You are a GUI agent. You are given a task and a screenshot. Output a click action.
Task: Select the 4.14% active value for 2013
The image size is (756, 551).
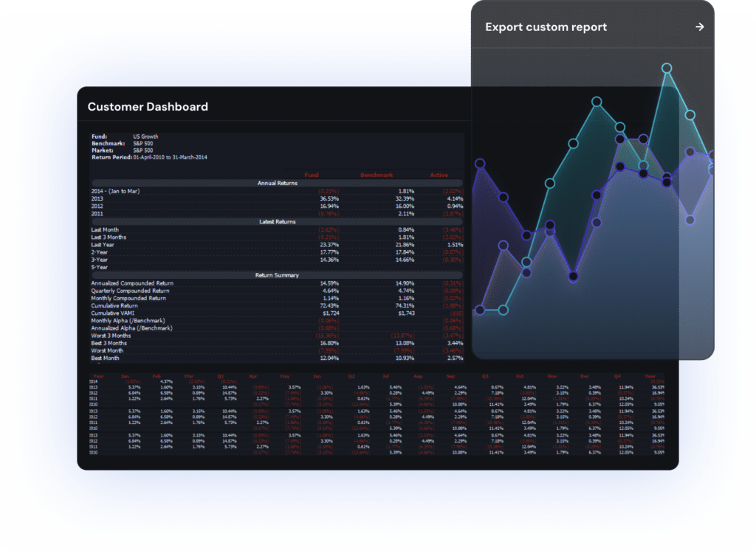click(455, 198)
